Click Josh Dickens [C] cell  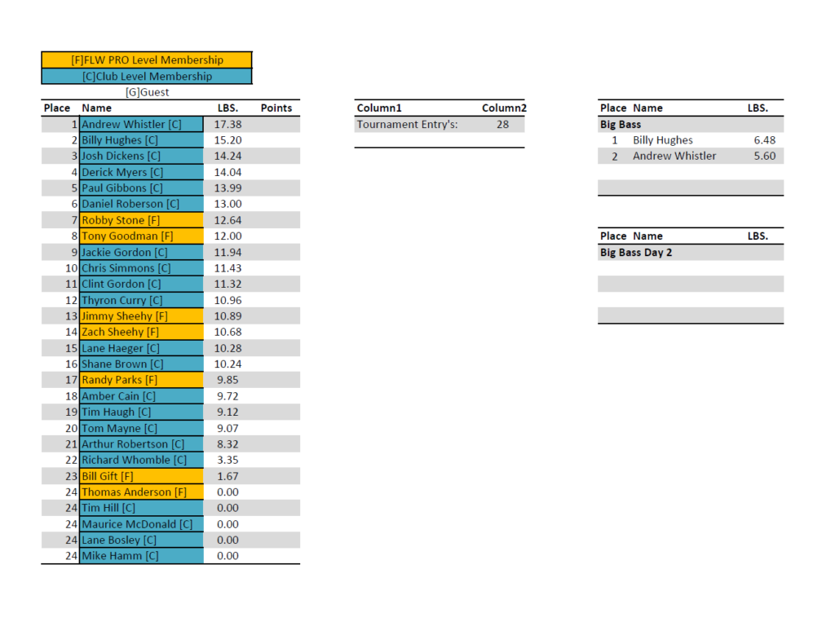click(x=141, y=156)
